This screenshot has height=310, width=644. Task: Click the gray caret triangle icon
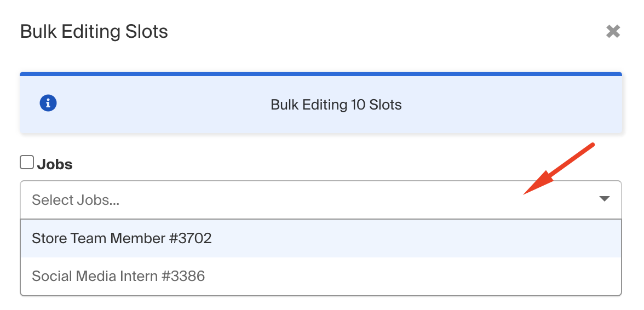point(604,199)
